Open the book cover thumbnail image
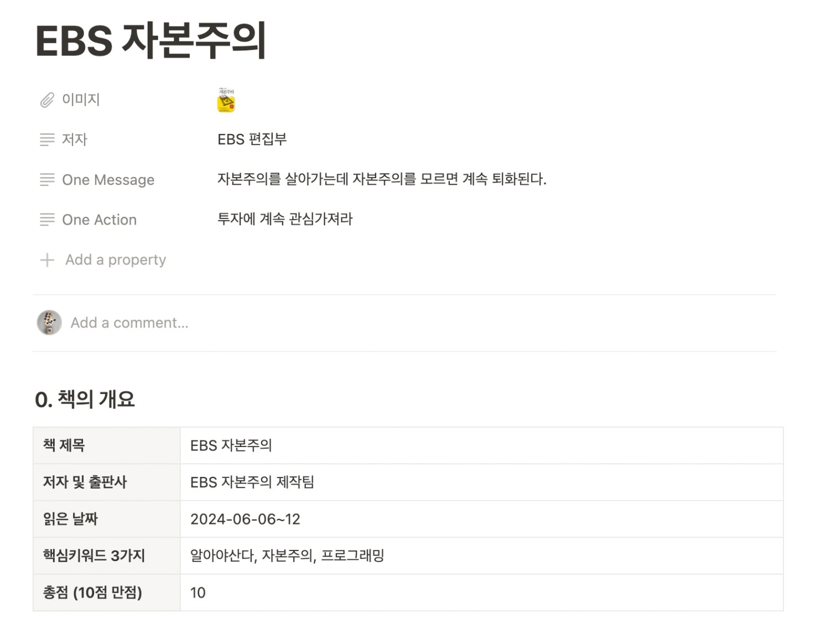Viewport: 826px width, 644px height. 226,100
